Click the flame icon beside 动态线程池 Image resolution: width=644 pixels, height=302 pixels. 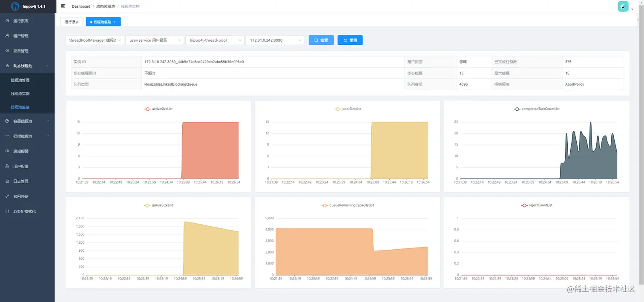point(7,66)
